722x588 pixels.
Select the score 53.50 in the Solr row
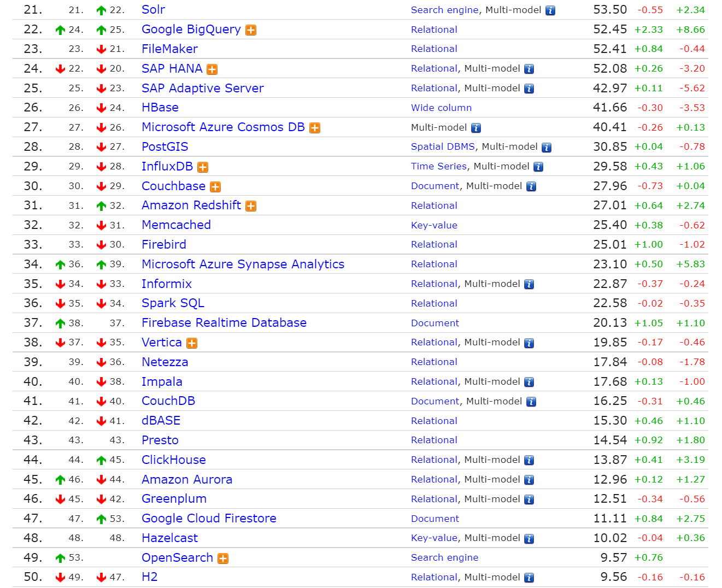pyautogui.click(x=610, y=10)
